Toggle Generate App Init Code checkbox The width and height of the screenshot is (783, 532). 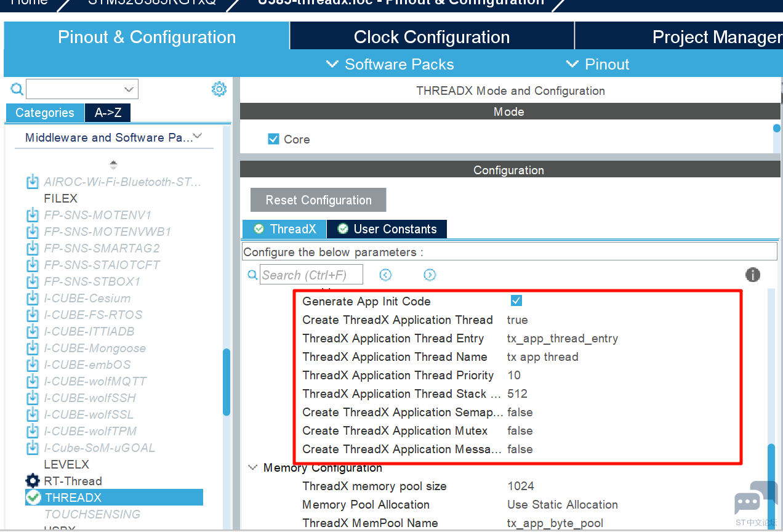(x=516, y=300)
